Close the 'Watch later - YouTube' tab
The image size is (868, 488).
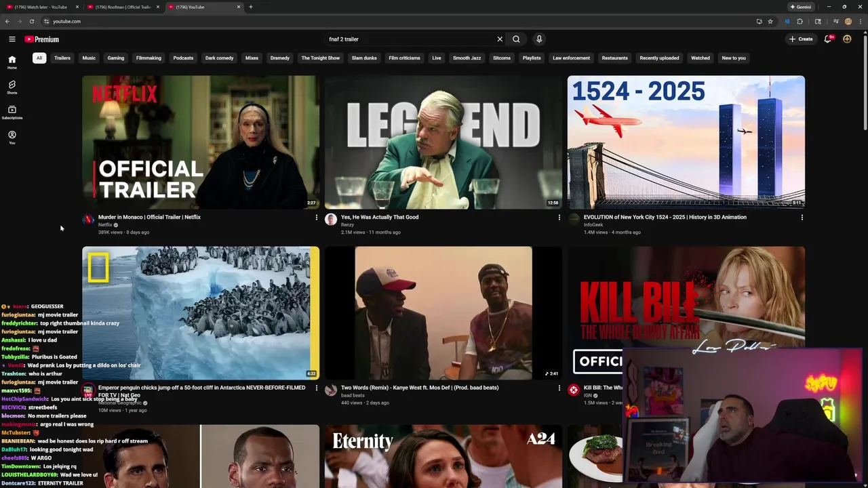(77, 7)
